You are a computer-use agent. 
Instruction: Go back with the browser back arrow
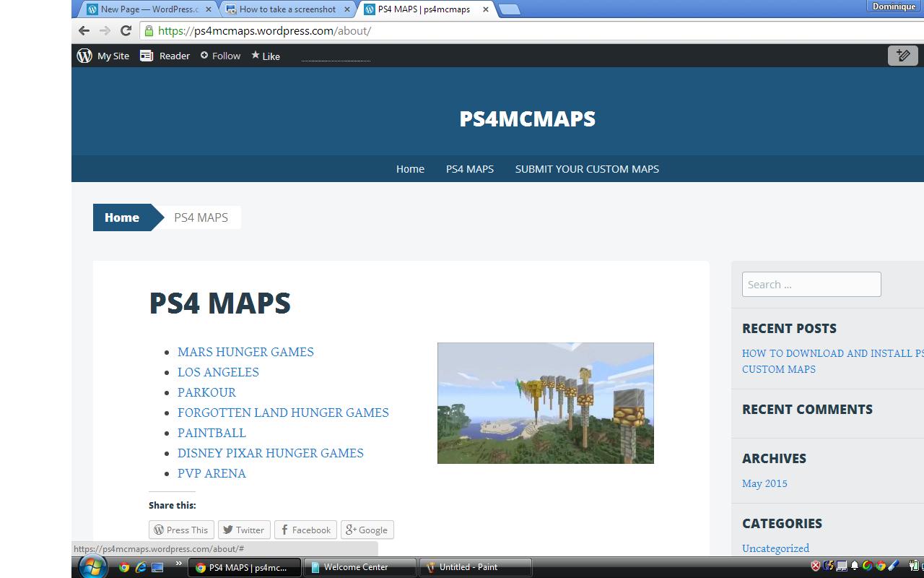[x=84, y=30]
